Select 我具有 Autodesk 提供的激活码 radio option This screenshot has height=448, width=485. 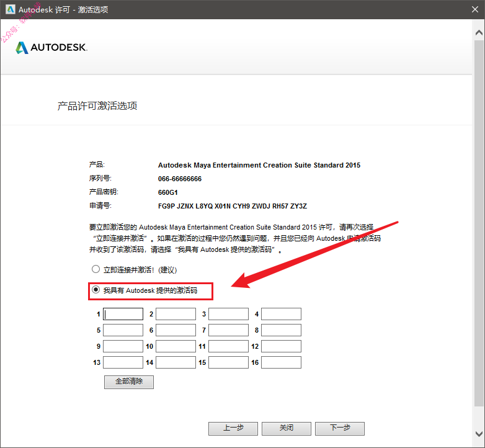point(96,290)
